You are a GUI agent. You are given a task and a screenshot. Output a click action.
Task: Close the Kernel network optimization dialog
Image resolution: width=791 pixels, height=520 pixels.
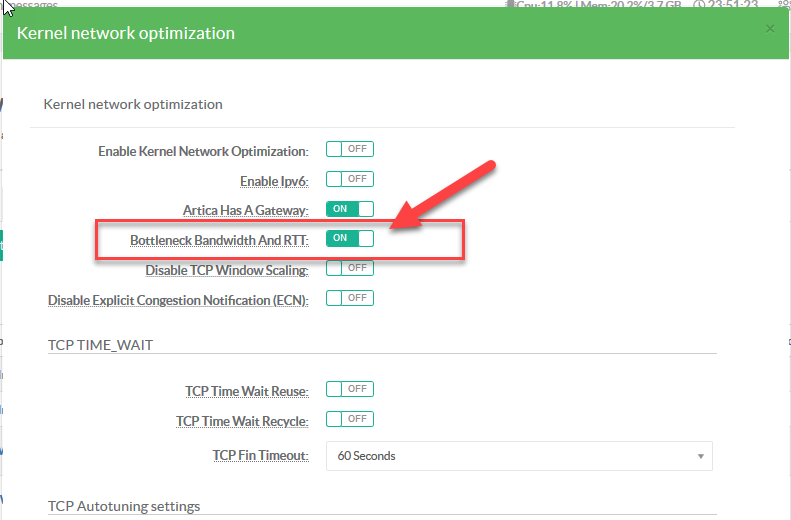770,29
